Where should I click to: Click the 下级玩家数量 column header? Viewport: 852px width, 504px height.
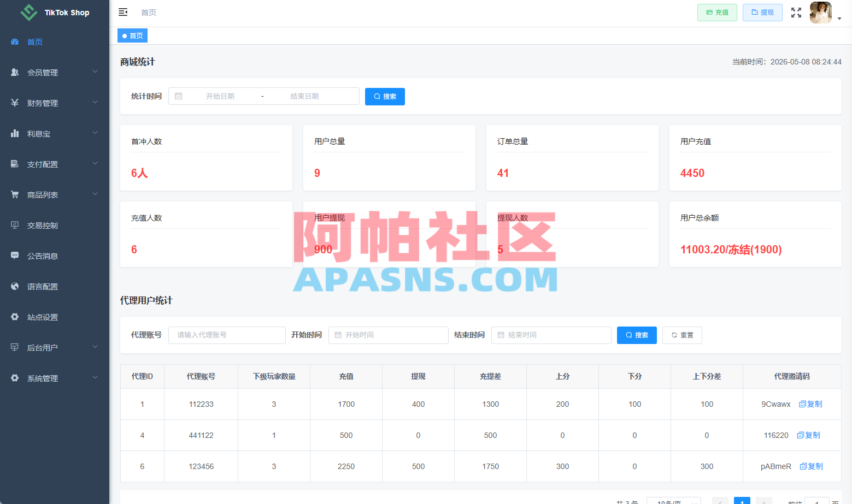point(274,376)
